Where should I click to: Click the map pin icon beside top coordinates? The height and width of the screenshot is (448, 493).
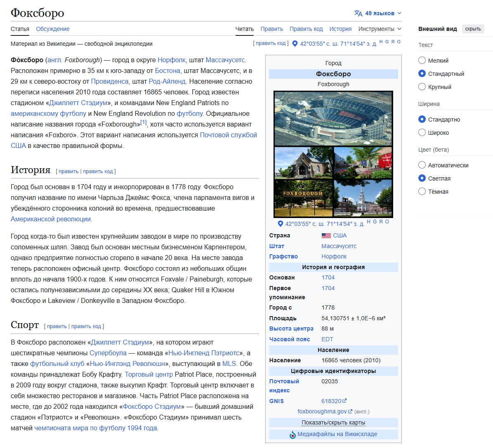pyautogui.click(x=295, y=44)
